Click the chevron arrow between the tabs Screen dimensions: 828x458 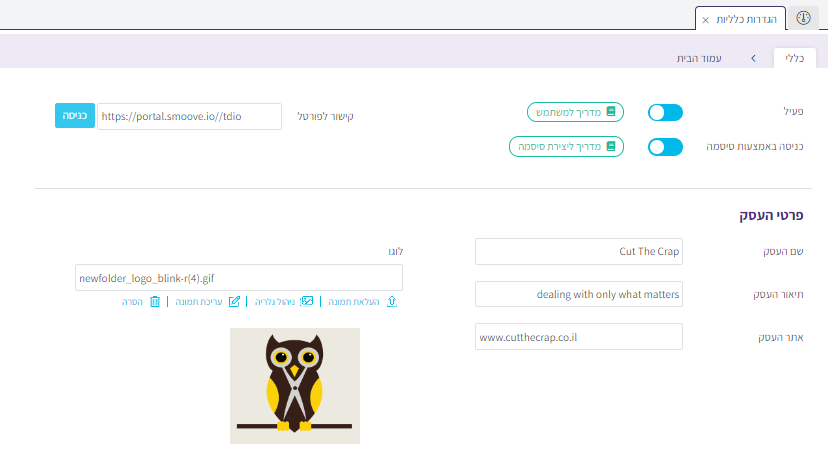(x=752, y=59)
